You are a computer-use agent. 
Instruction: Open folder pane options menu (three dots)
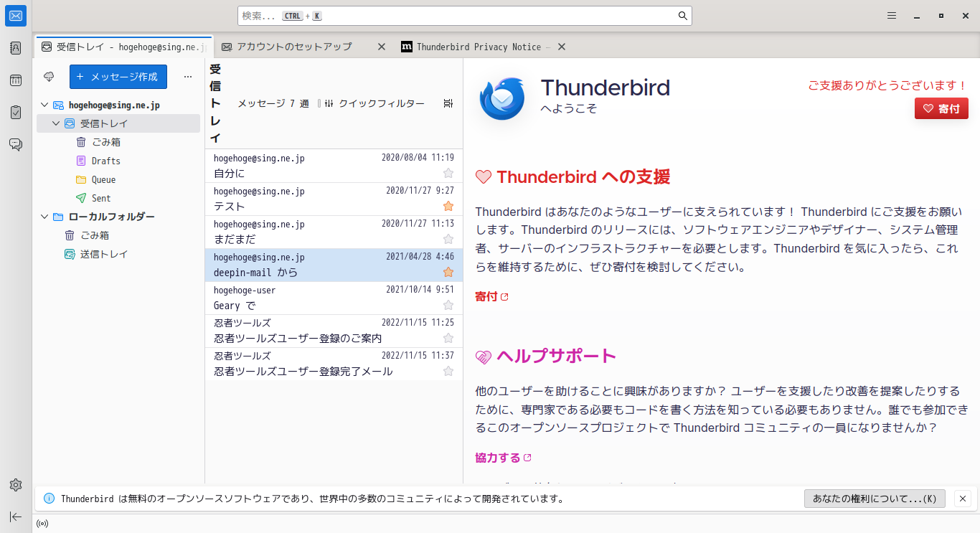click(188, 76)
